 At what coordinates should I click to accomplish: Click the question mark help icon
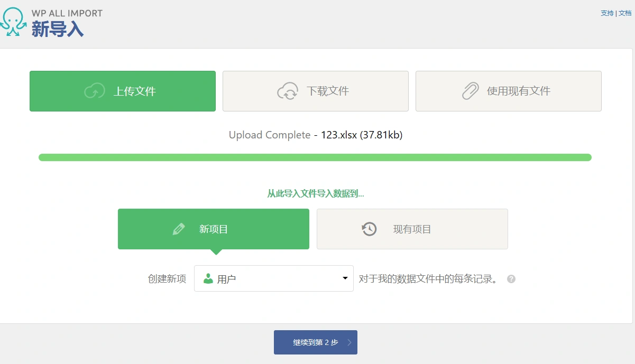[x=511, y=278]
